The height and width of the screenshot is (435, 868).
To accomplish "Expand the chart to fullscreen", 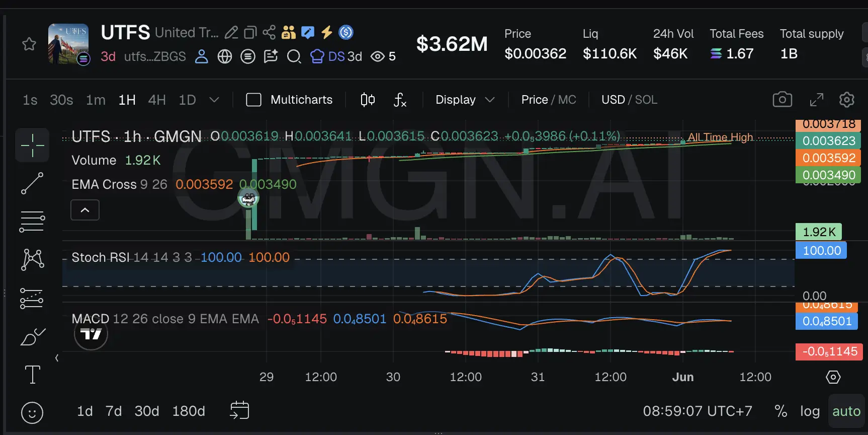I will pos(817,100).
